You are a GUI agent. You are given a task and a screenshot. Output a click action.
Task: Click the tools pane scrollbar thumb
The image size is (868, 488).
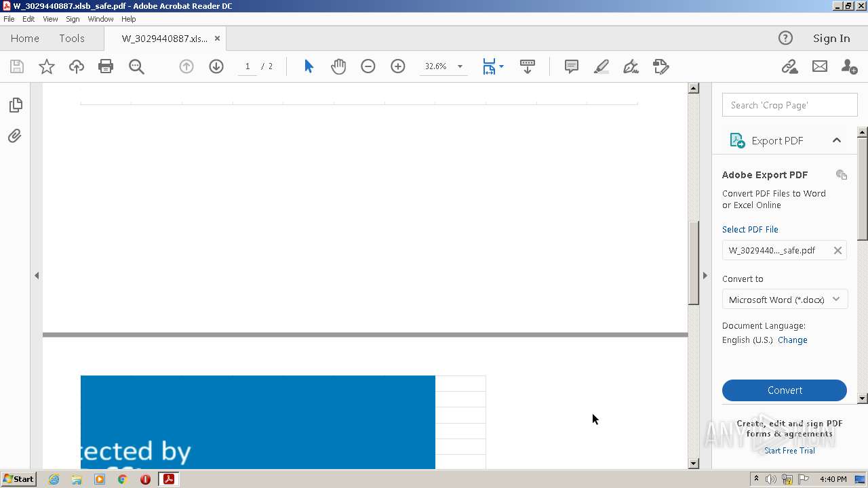863,188
